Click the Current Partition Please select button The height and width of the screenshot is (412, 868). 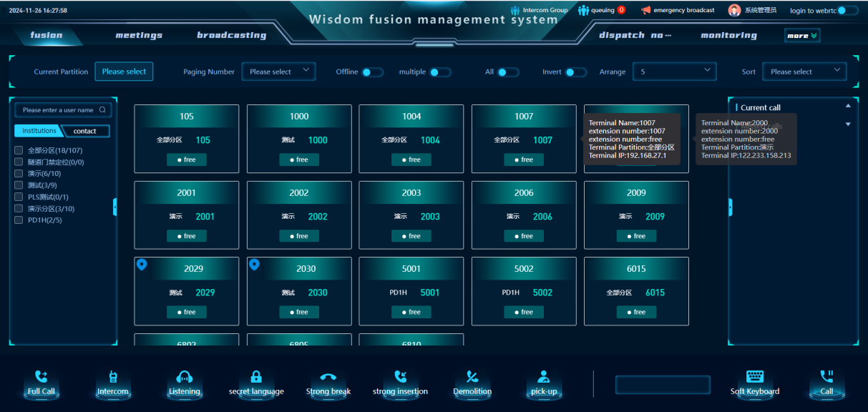click(x=124, y=72)
